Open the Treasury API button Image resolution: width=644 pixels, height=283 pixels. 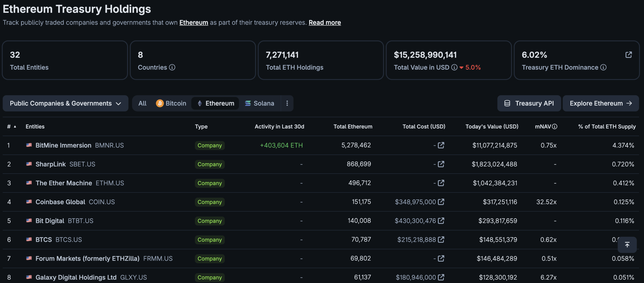[x=529, y=103]
